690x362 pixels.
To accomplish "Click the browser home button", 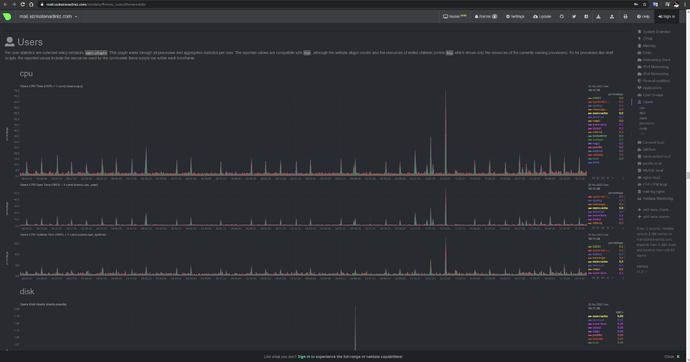I will coord(31,4).
